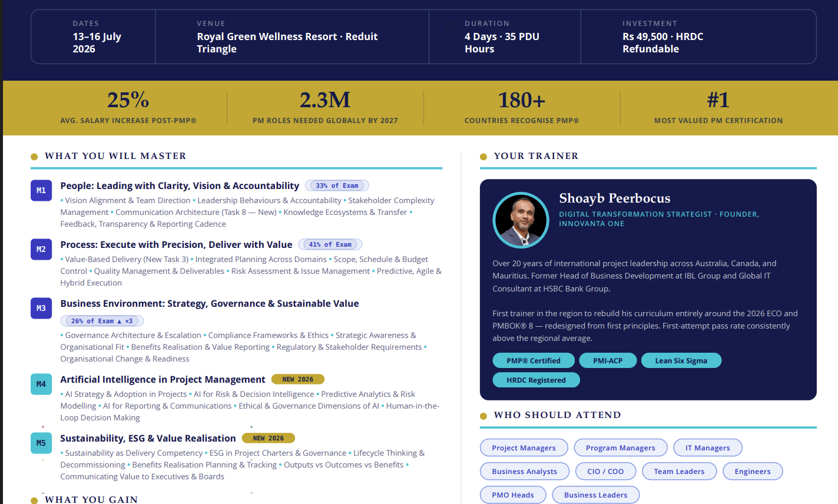
Task: Click the Rs 49,500 HRDC Refundable text
Action: [x=663, y=42]
